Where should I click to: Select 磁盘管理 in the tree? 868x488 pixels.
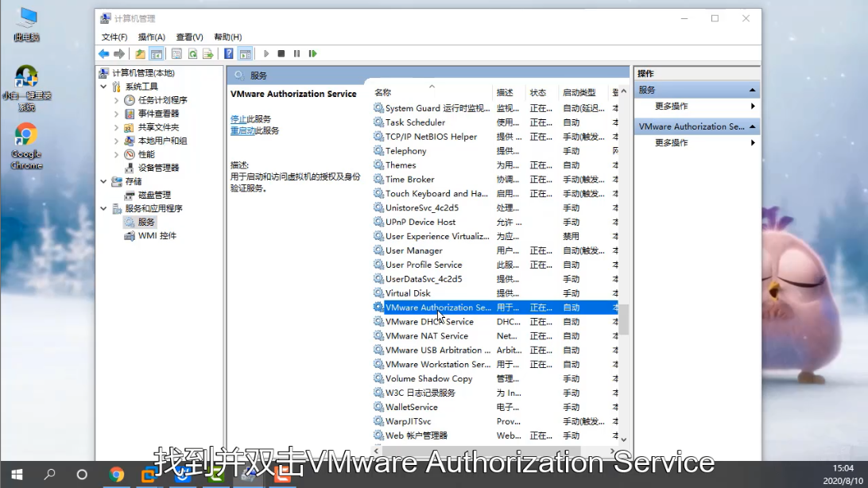(x=154, y=195)
